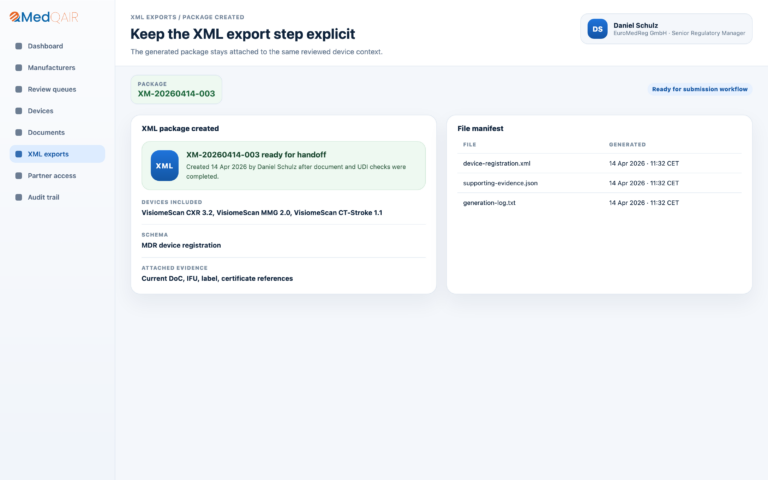Click supporting-evidence.json generated timestamp
Screen dimensions: 768x480
644,183
